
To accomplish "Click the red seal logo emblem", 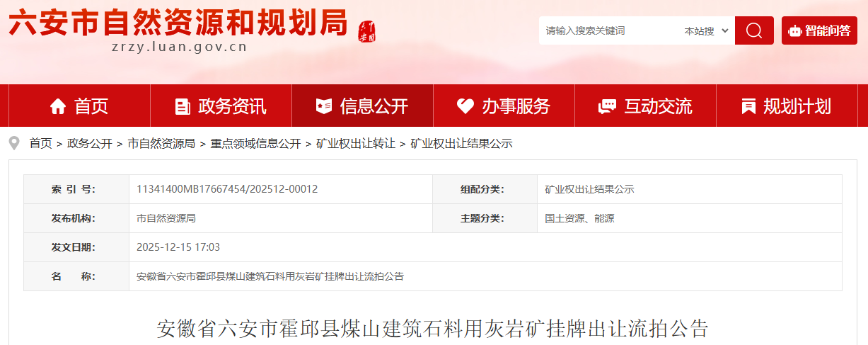I will (366, 31).
